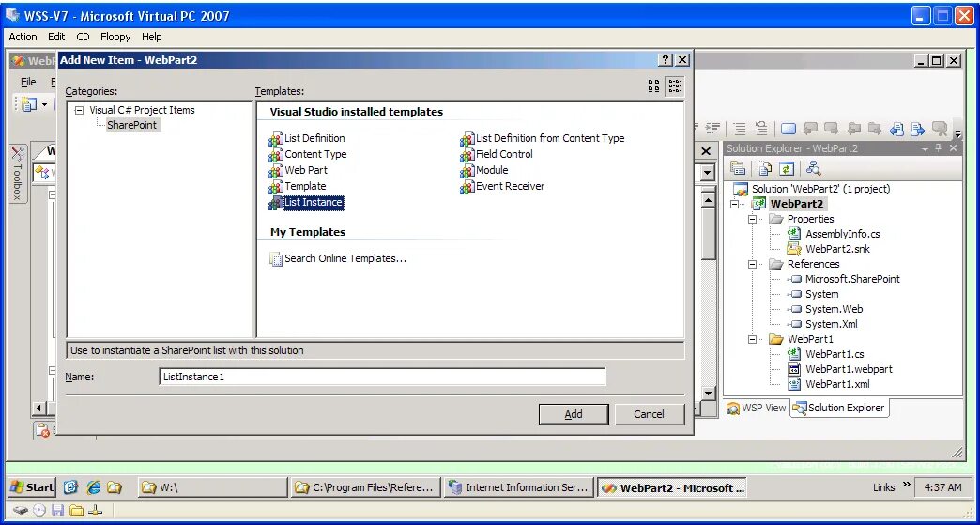Select the List Definition template
Screen dimensions: 980x525
(307, 138)
